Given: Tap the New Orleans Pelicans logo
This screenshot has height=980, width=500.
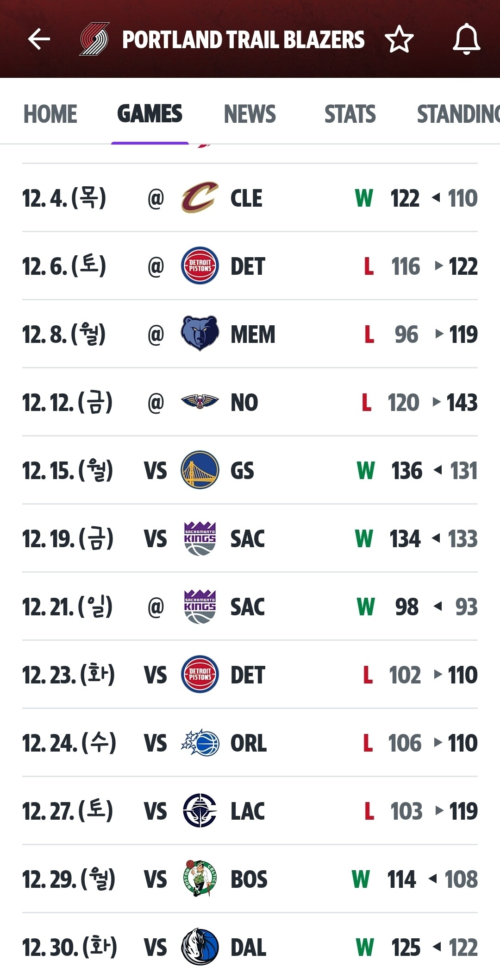Looking at the screenshot, I should pos(200,402).
